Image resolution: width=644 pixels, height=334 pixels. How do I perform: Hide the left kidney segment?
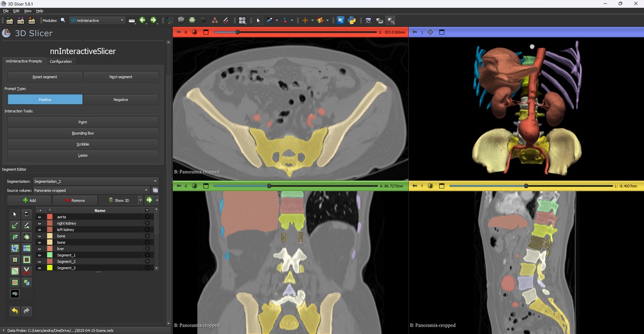point(39,229)
